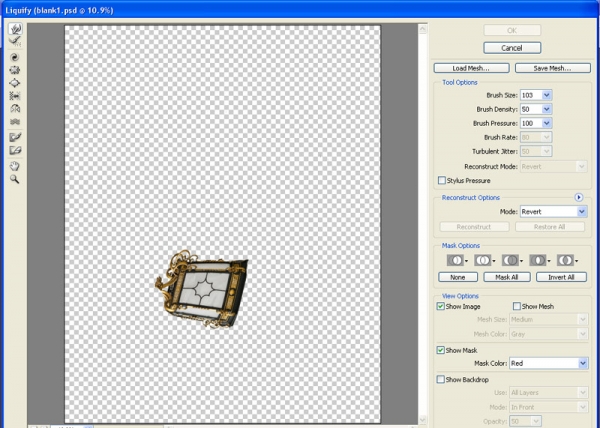The image size is (600, 428).
Task: Click the backdrop Use All Layers dropdown
Action: tap(548, 393)
